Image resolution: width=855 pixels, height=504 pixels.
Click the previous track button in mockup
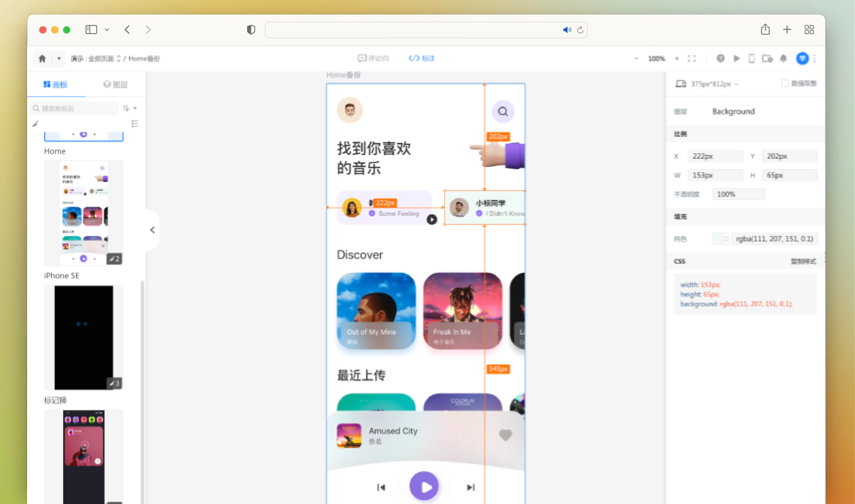381,487
